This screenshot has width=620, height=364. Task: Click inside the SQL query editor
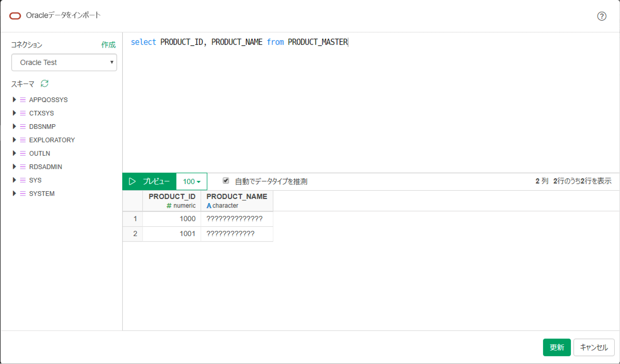click(x=371, y=102)
